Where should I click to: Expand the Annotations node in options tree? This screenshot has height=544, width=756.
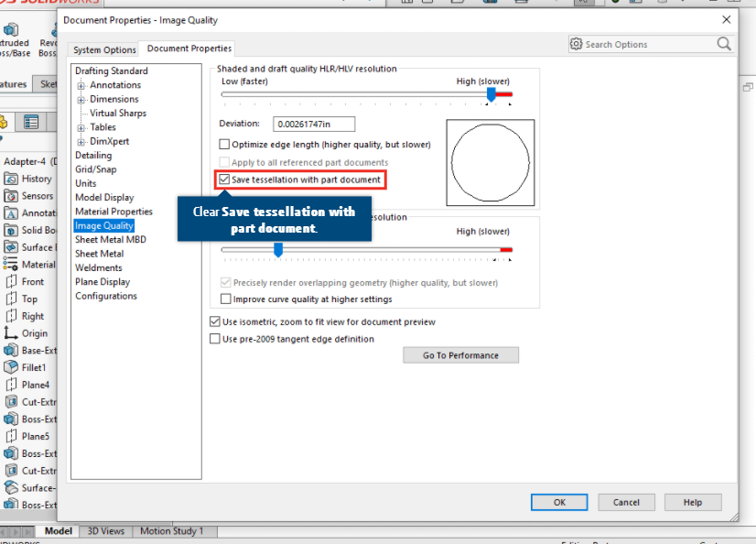click(x=81, y=86)
